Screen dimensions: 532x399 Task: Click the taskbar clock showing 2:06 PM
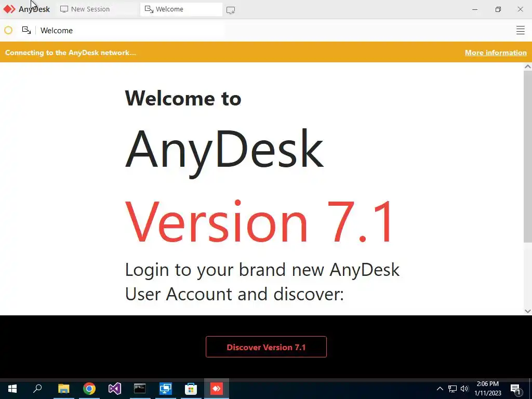pos(487,389)
